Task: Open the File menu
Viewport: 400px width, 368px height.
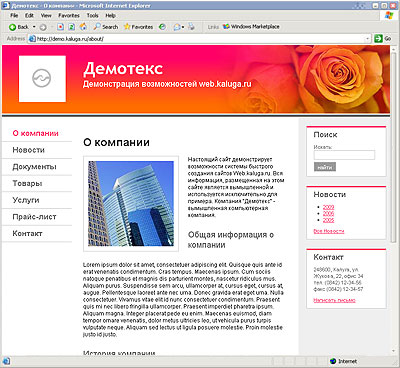Action: 14,15
